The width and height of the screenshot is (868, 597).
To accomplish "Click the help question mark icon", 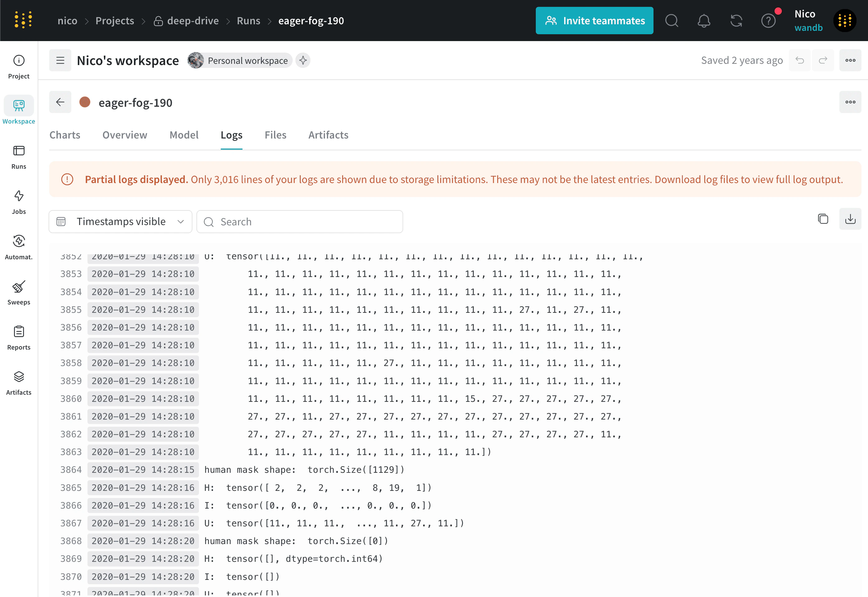I will (768, 21).
